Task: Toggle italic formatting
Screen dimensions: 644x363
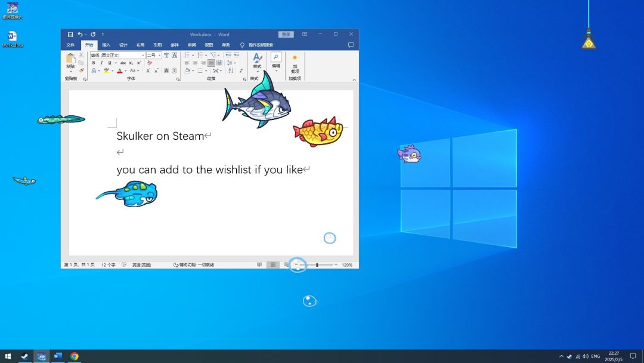Action: pos(101,63)
